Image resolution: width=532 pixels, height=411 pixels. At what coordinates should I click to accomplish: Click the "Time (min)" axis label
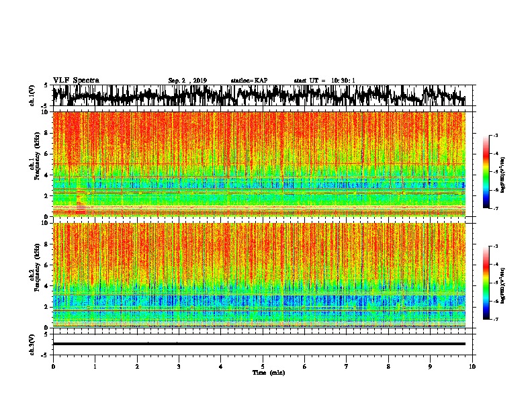(269, 373)
